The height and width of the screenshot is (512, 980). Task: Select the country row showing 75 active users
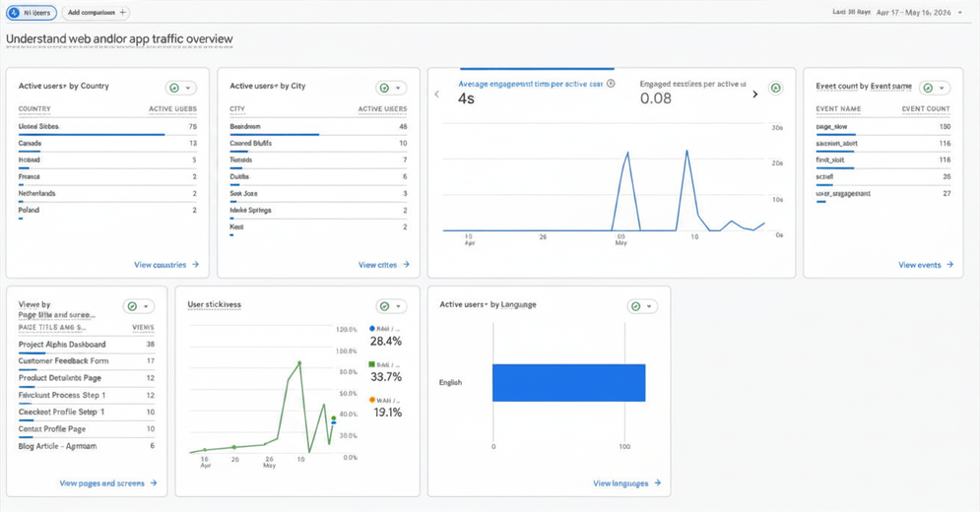coord(107,127)
